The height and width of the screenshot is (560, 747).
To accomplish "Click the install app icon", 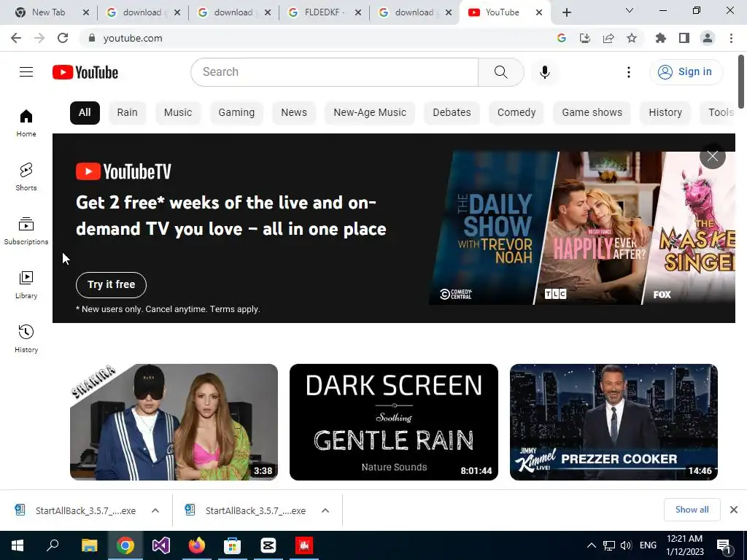I will (585, 38).
